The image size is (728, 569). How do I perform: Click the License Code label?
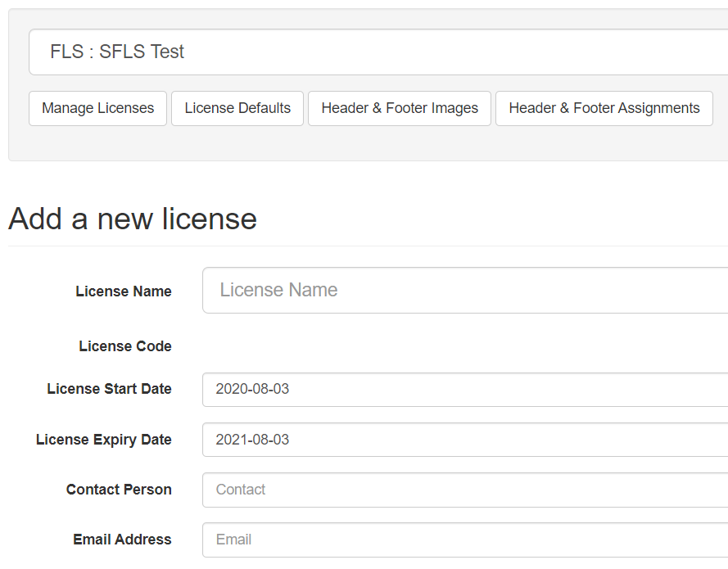click(125, 346)
